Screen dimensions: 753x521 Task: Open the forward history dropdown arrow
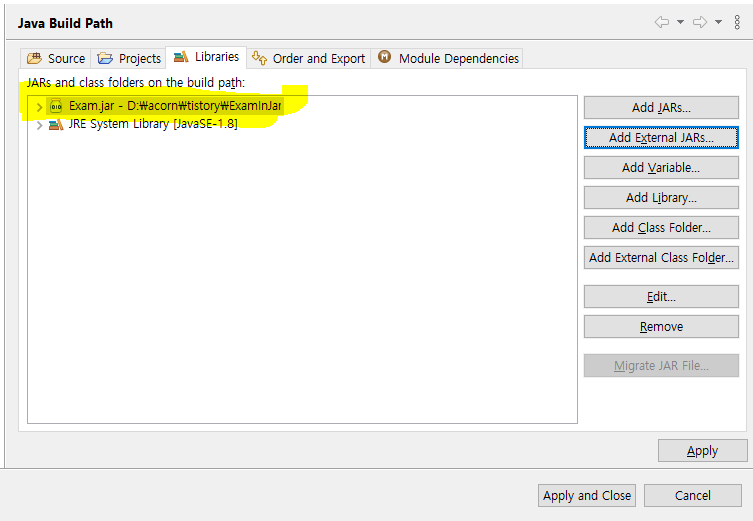718,22
